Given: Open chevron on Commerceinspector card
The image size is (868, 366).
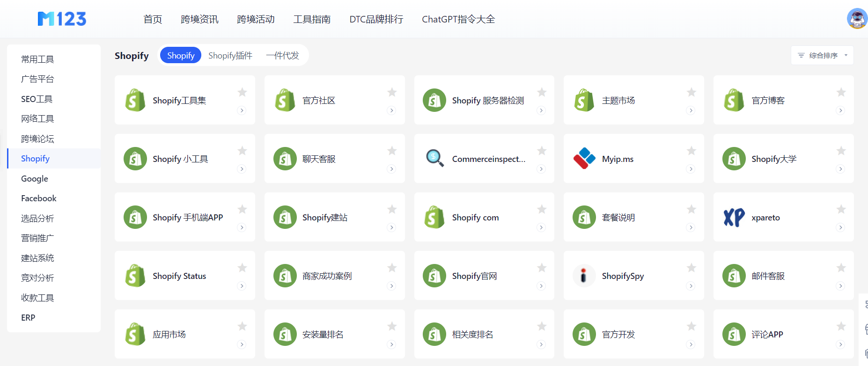Looking at the screenshot, I should coord(541,169).
